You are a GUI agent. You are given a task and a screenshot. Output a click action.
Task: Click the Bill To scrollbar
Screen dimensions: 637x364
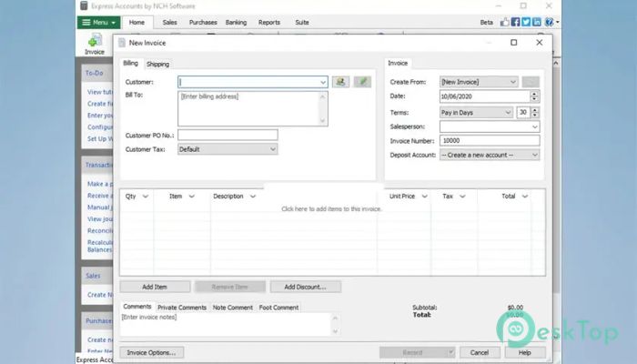323,108
